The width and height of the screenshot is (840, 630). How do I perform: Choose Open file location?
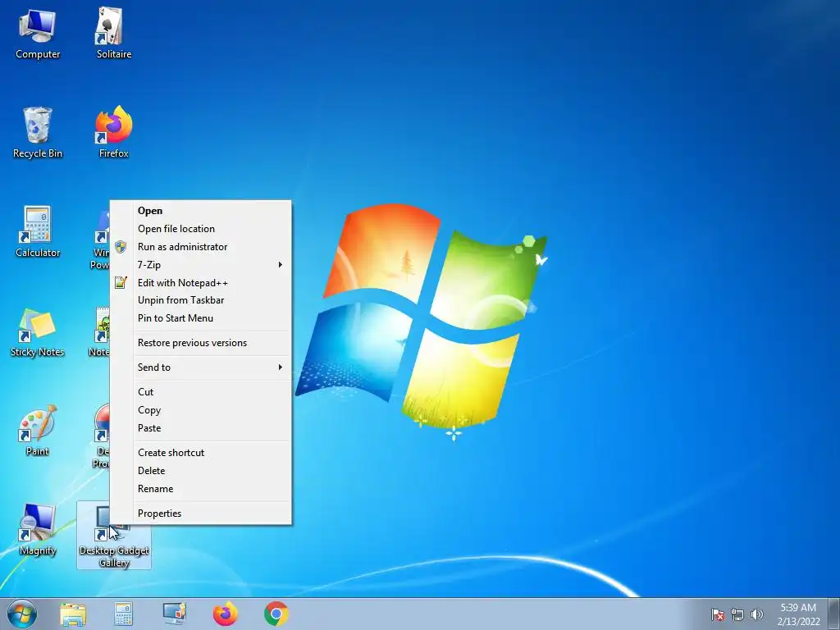[202, 229]
